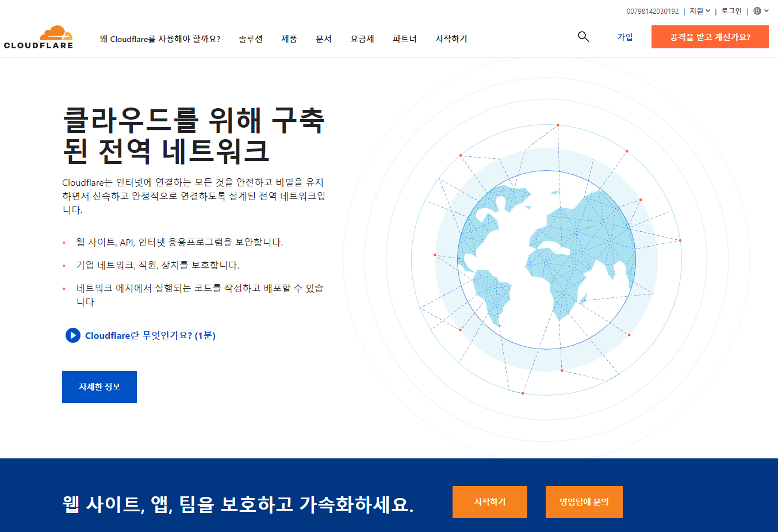Image resolution: width=778 pixels, height=532 pixels.
Task: Open the 제품 menu
Action: [289, 39]
